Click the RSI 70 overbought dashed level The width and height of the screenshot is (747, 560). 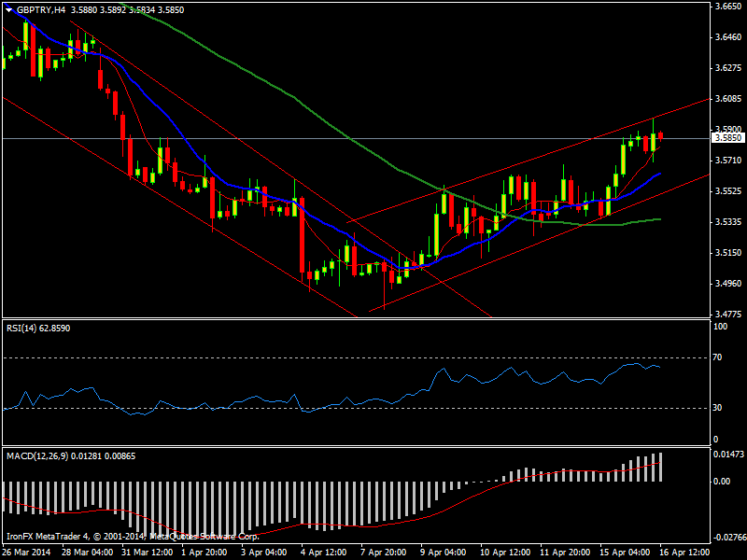356,357
